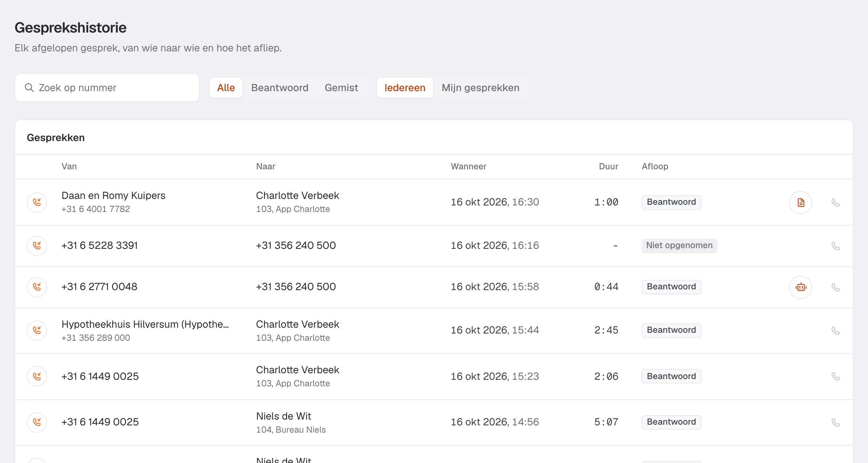The image size is (868, 463).
Task: Select caller name Daan en Romy Kuipers
Action: pos(113,196)
